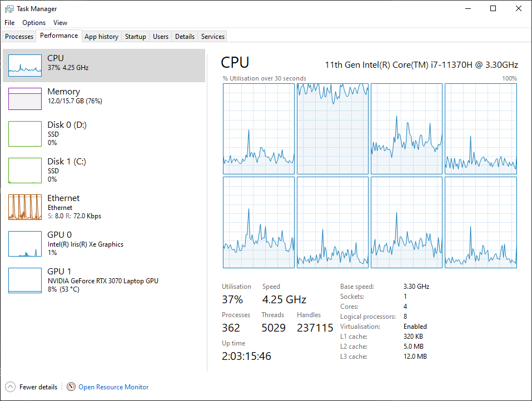Open Resource Monitor link
This screenshot has width=532, height=401.
113,387
